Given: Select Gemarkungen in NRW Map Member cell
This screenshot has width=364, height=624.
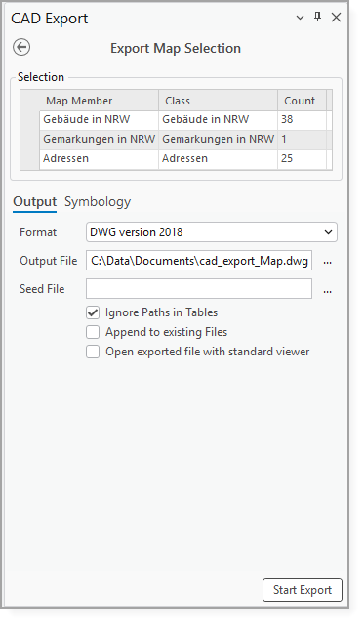Looking at the screenshot, I should [99, 140].
